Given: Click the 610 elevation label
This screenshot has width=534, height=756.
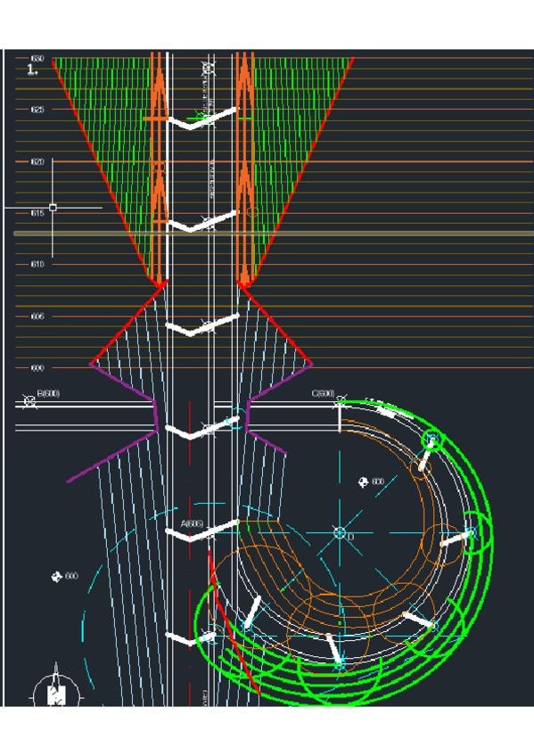Looking at the screenshot, I should pyautogui.click(x=37, y=264).
